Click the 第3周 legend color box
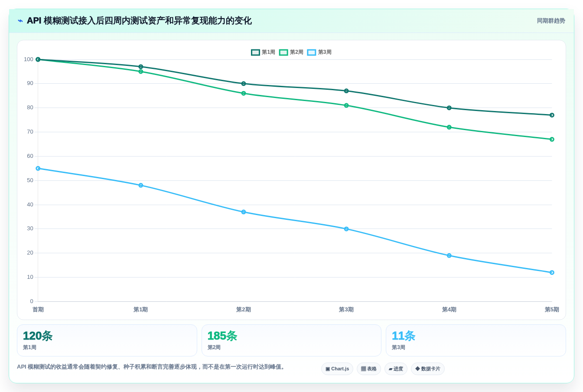This screenshot has width=583, height=392. coord(312,52)
